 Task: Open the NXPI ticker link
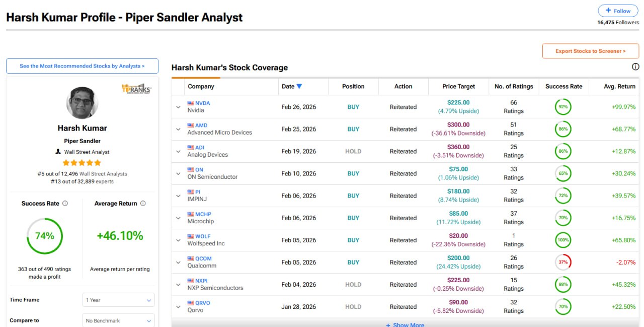pos(201,280)
